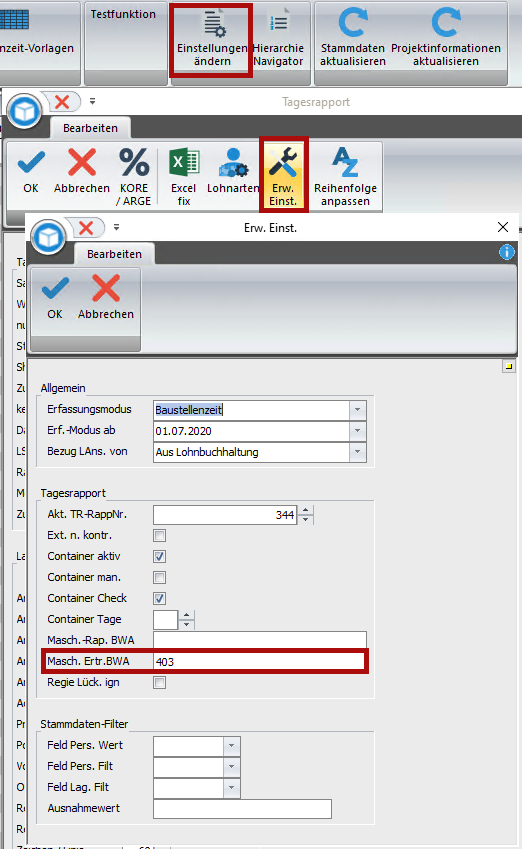This screenshot has width=522, height=849.
Task: Expand the Erfassungsmodus dropdown
Action: (x=357, y=410)
